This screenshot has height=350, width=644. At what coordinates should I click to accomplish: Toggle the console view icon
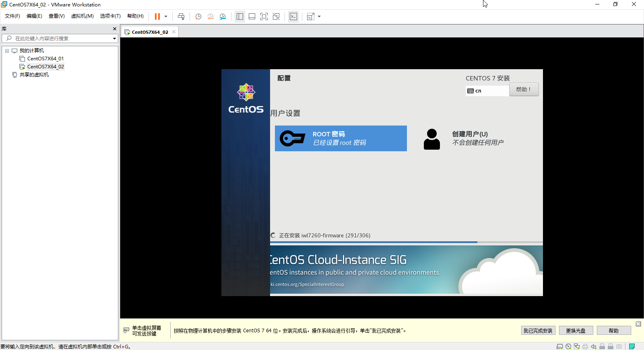click(x=293, y=16)
